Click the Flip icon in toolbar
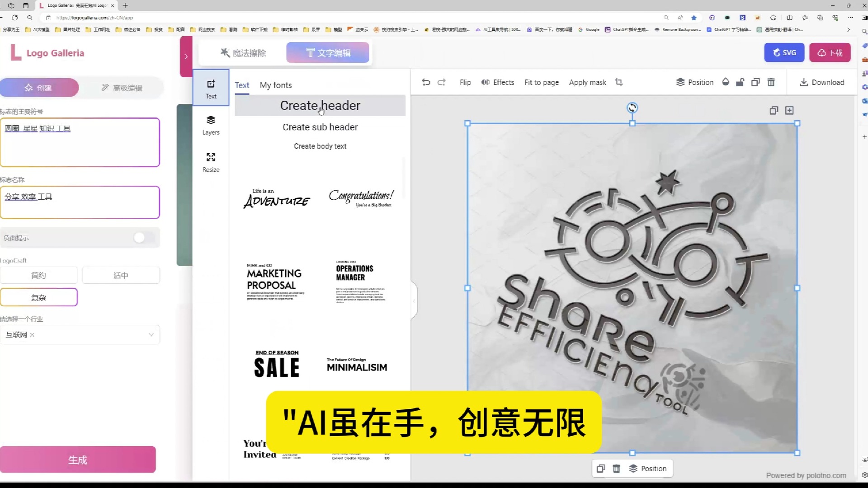 point(465,82)
